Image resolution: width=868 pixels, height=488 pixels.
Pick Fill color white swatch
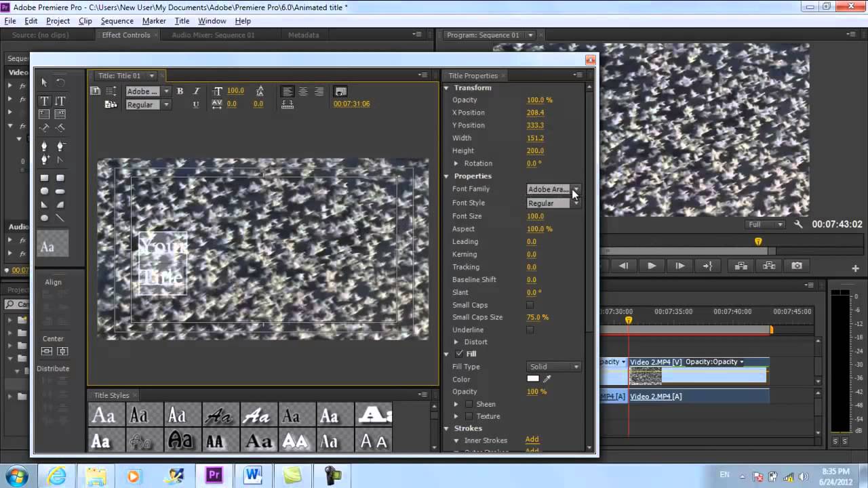click(533, 380)
